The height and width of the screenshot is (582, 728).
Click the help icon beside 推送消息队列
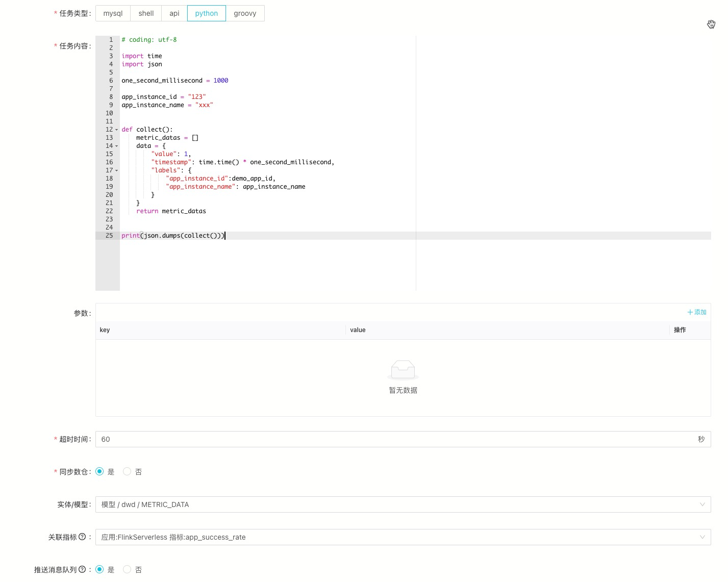click(82, 569)
